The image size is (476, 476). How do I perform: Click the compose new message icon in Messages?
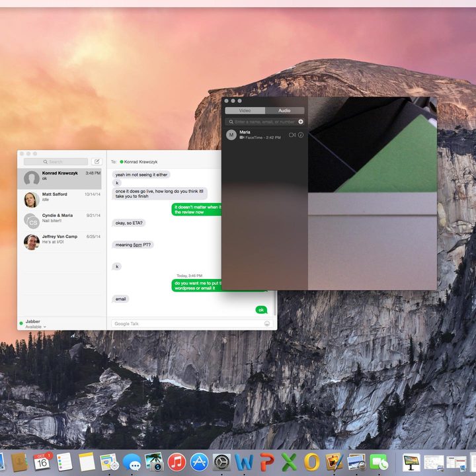pos(97,161)
